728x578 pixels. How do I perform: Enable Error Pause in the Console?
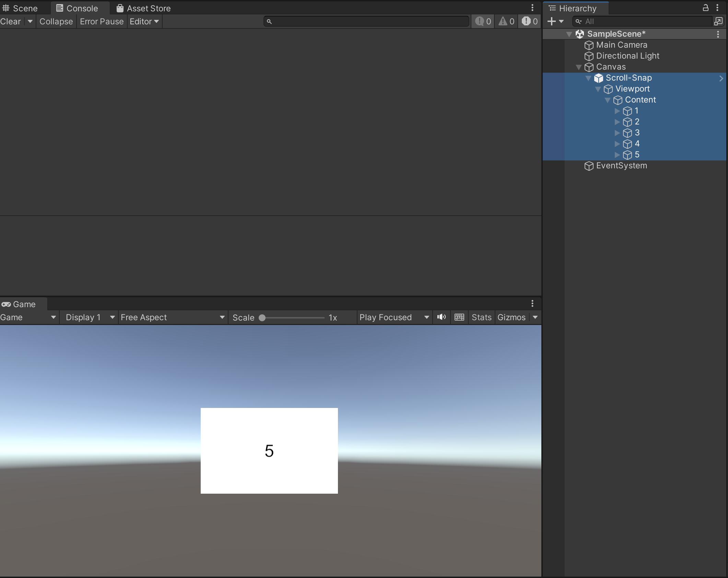(102, 21)
